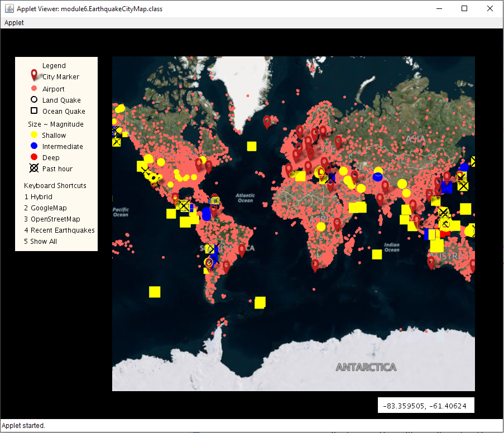Click the red Airport dot icon in legend

[x=33, y=88]
